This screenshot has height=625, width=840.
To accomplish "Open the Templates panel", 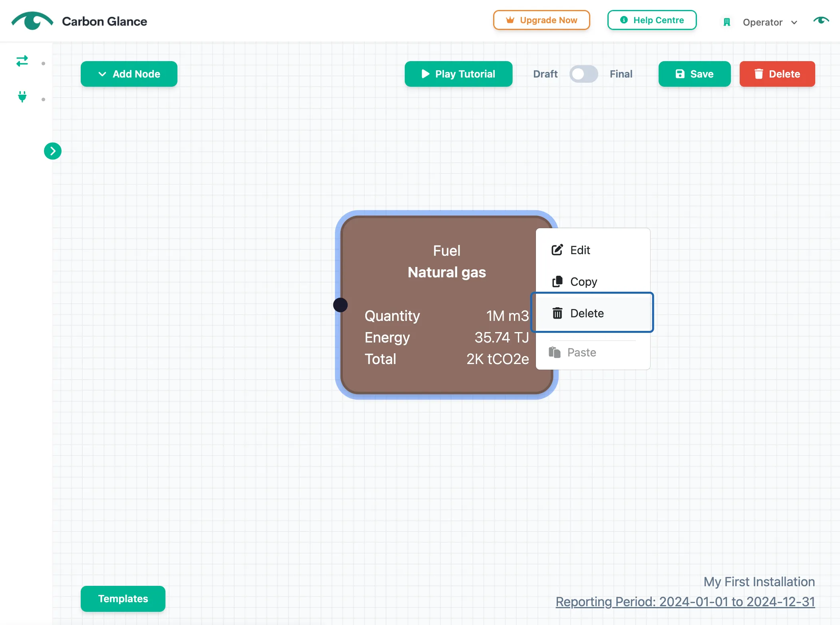I will coord(123,598).
